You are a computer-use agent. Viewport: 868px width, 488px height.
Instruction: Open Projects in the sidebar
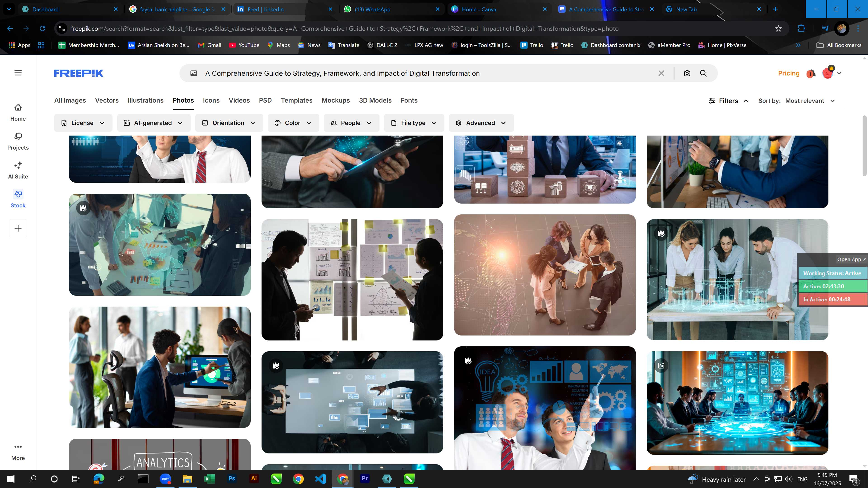(18, 141)
